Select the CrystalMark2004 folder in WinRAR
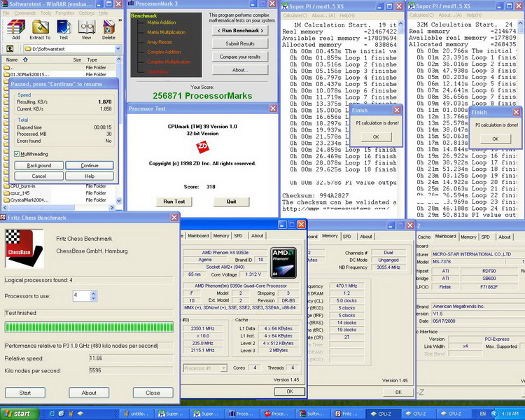Screen dimensions: 525x420 point(26,200)
